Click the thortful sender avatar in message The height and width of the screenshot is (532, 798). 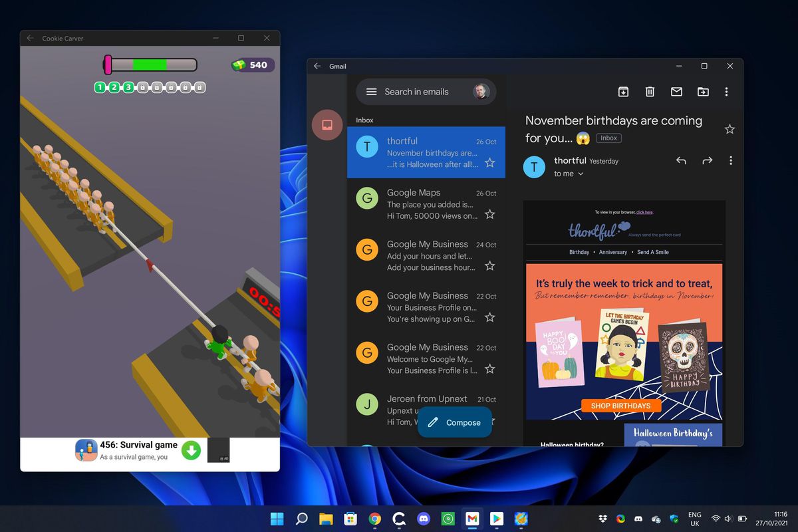pos(534,167)
